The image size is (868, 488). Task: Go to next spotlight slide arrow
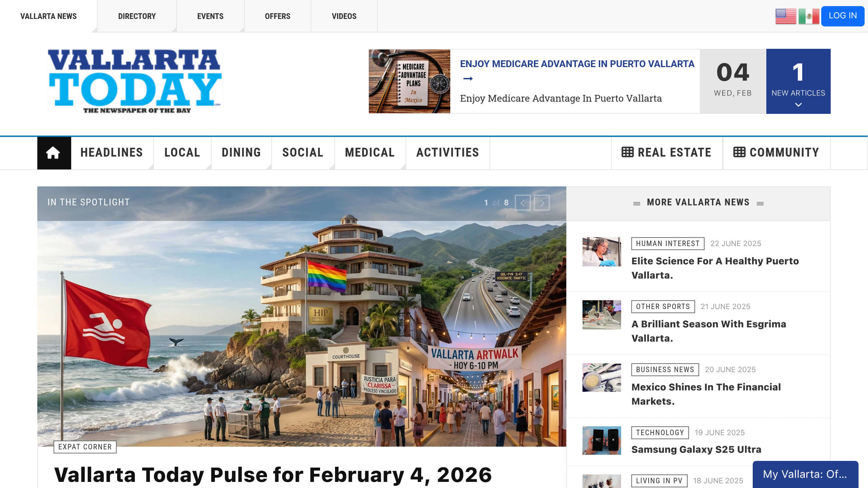[542, 203]
